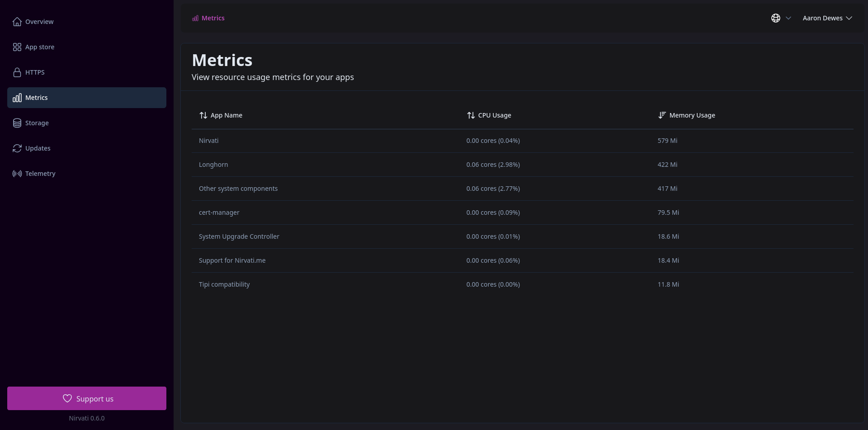Open the language selector dropdown chevron
This screenshot has width=868, height=430.
[788, 18]
